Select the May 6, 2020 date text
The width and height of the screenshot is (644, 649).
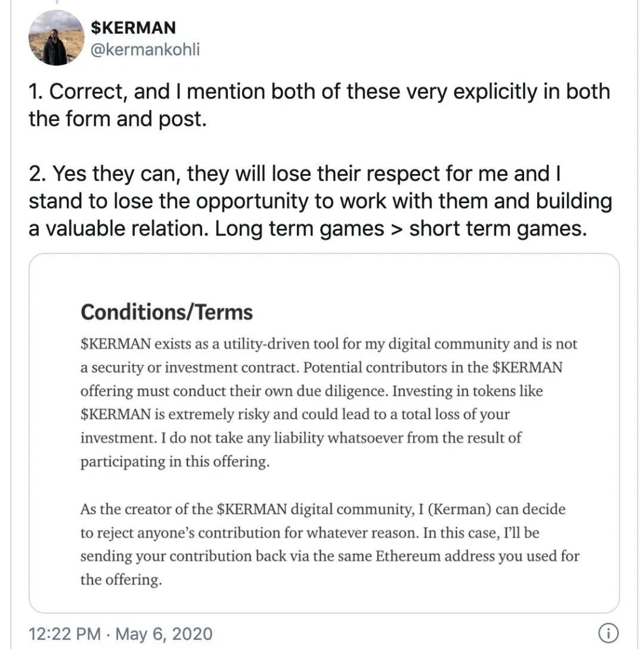coord(163,634)
